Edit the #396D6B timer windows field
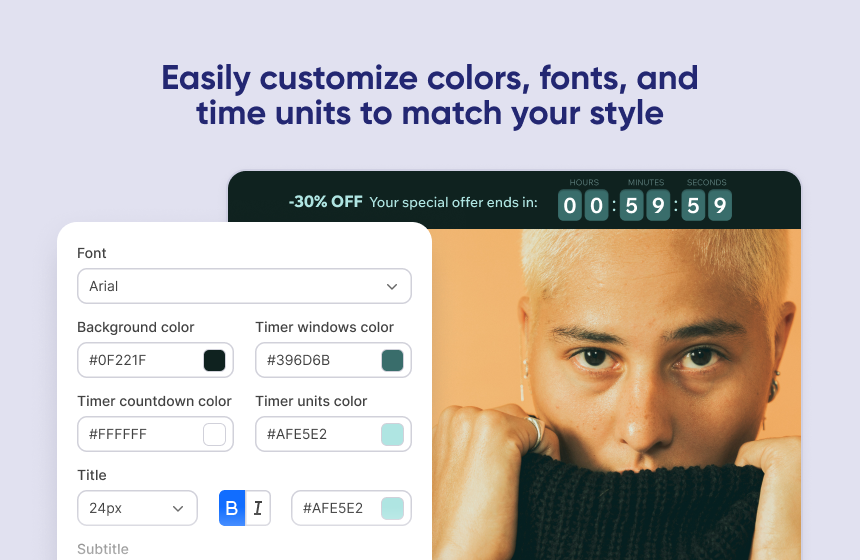 click(333, 360)
